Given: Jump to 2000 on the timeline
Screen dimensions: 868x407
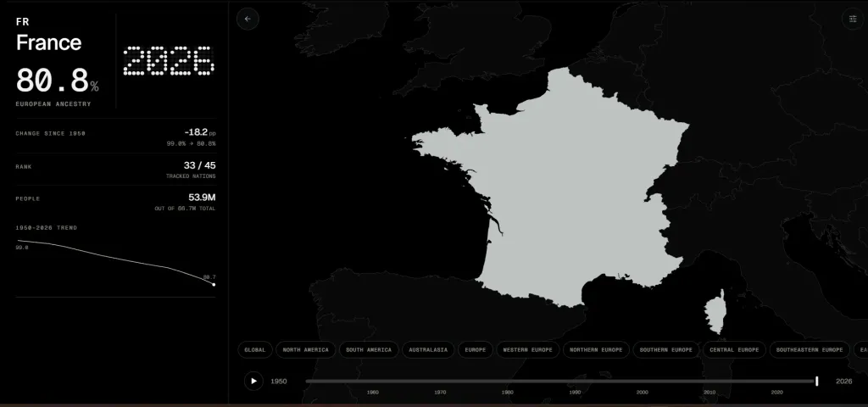Looking at the screenshot, I should 643,392.
